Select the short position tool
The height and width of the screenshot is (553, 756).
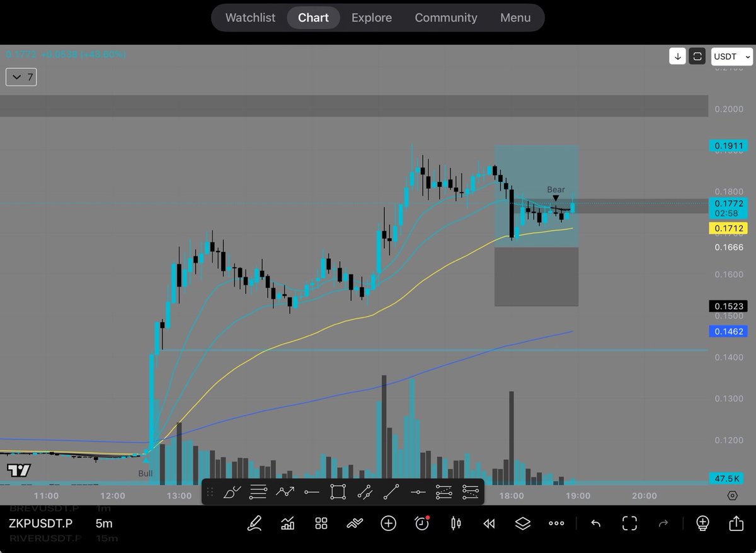pyautogui.click(x=471, y=491)
